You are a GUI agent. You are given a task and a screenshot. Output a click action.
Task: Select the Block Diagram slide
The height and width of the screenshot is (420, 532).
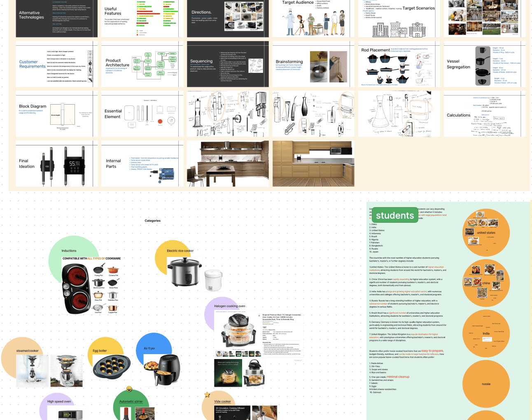[x=57, y=114]
